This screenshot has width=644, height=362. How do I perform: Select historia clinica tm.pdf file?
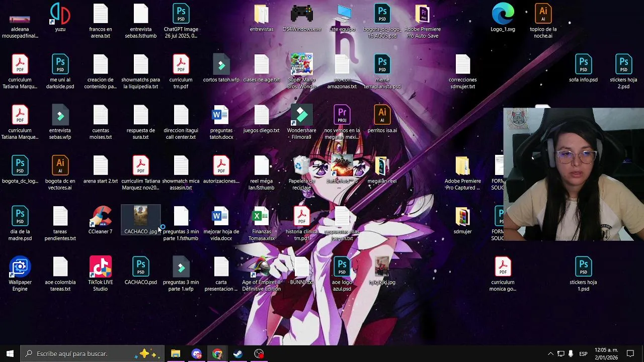pyautogui.click(x=301, y=223)
